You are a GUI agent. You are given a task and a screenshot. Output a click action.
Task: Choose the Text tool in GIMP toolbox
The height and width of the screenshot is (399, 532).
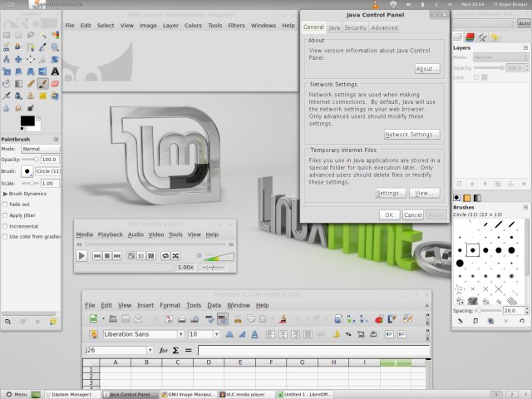pos(54,71)
